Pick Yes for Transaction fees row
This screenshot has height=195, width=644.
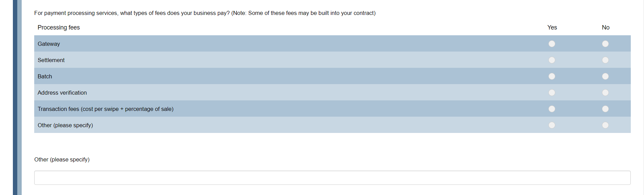pyautogui.click(x=552, y=109)
